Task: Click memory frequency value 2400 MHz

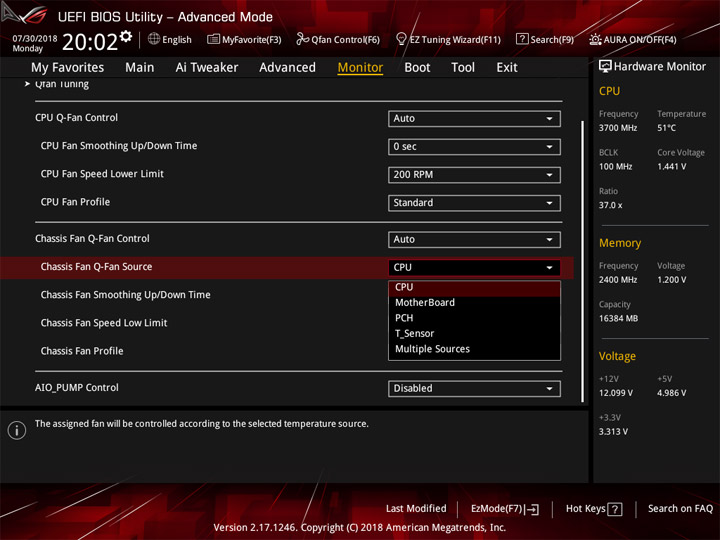Action: pos(618,280)
